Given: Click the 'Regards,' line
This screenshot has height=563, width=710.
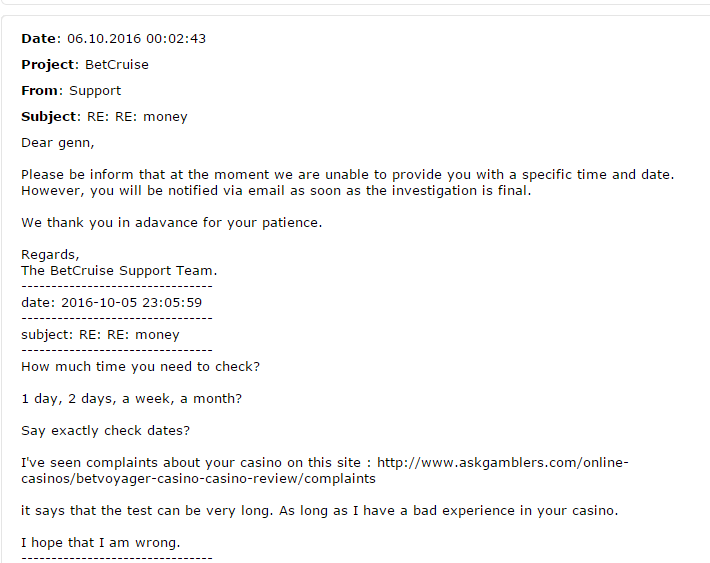Looking at the screenshot, I should point(50,255).
